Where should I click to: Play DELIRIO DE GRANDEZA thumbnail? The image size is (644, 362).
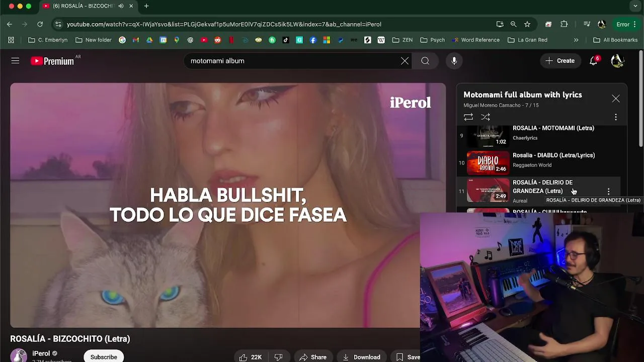pyautogui.click(x=488, y=190)
